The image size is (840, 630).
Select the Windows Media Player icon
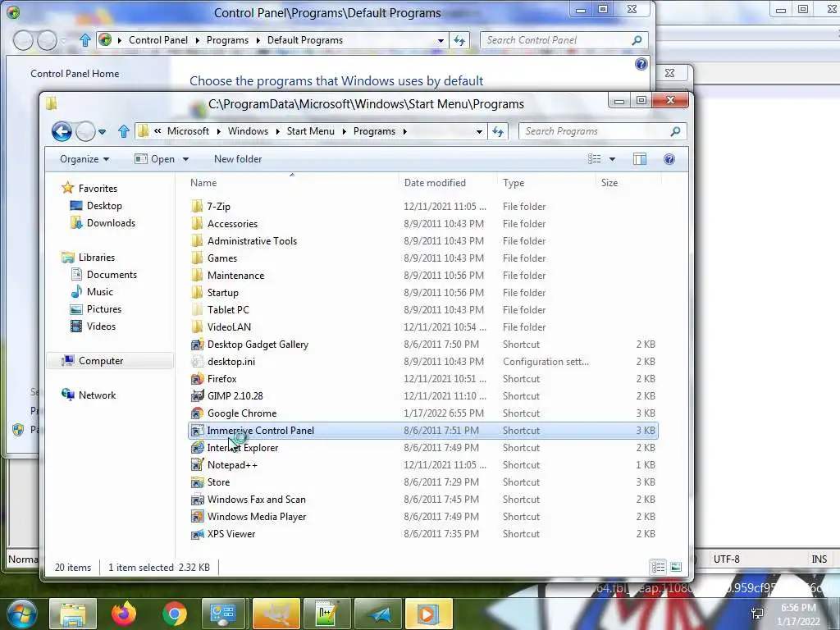pos(198,517)
